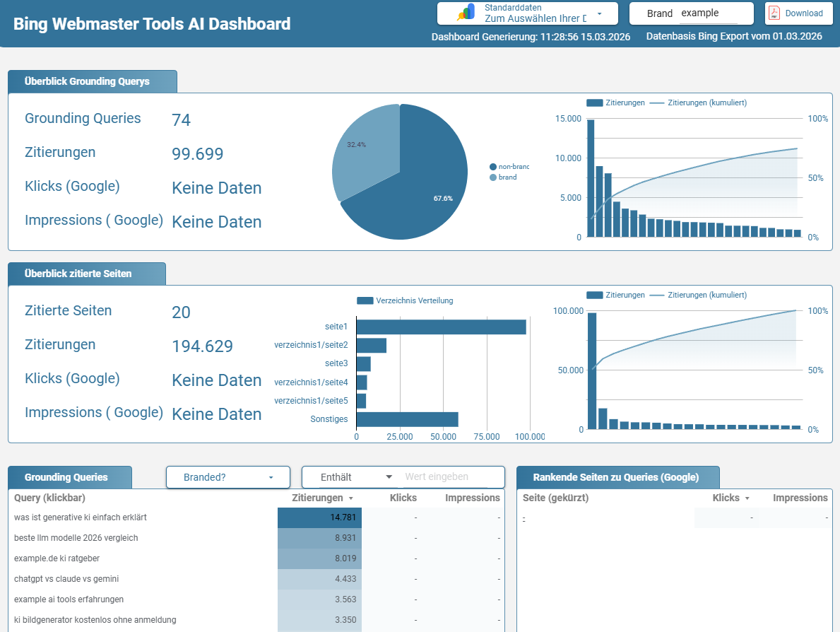The height and width of the screenshot is (632, 840).
Task: Click the Google Analytics data source icon
Action: click(466, 13)
